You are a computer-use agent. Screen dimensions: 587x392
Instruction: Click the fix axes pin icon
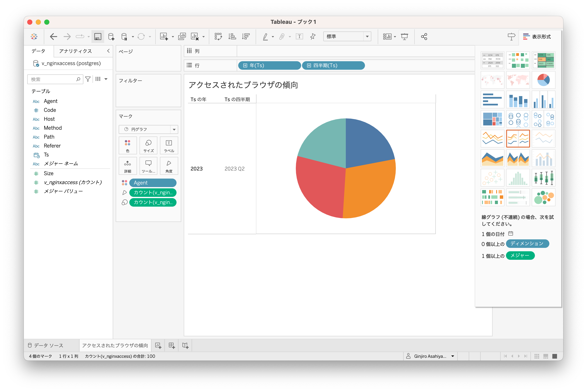313,37
